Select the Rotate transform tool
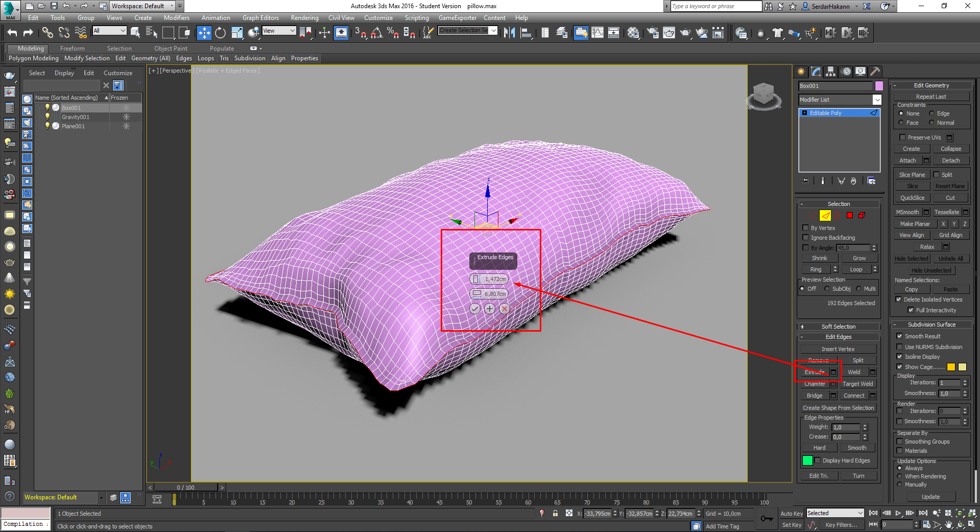 tap(220, 33)
